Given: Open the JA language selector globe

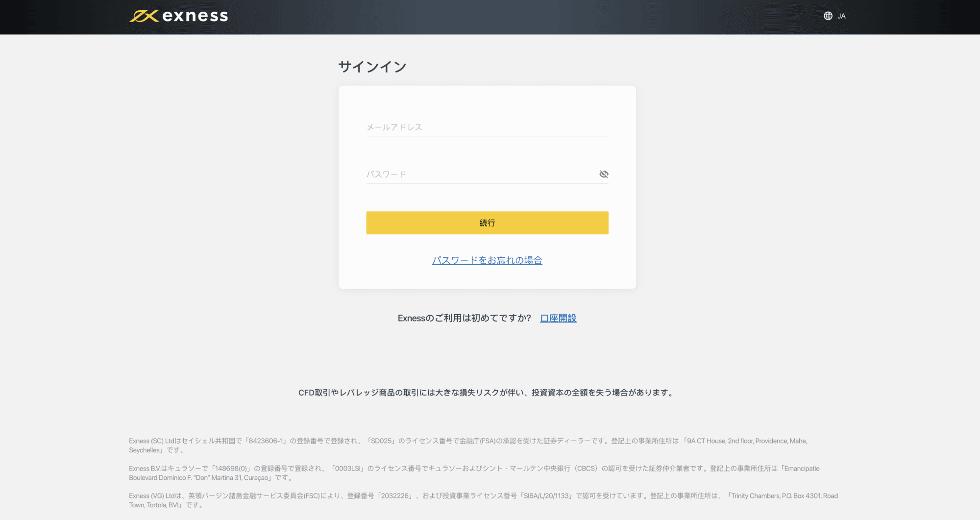Looking at the screenshot, I should 834,16.
